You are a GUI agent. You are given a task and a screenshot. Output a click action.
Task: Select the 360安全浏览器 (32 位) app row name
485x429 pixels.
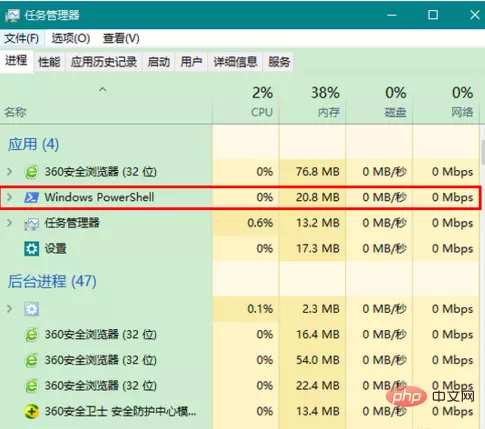click(101, 172)
